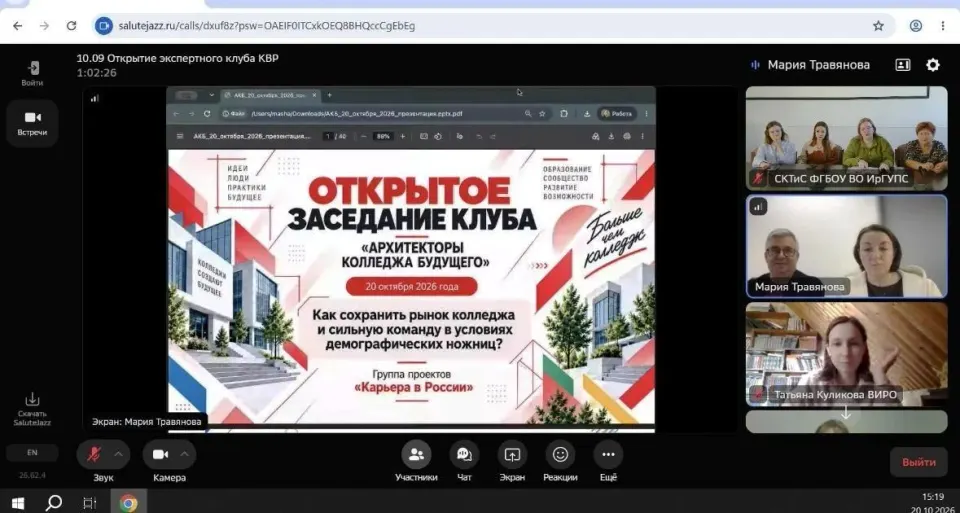Open Windows Task View
Screen dimensions: 960x513
(x=89, y=503)
